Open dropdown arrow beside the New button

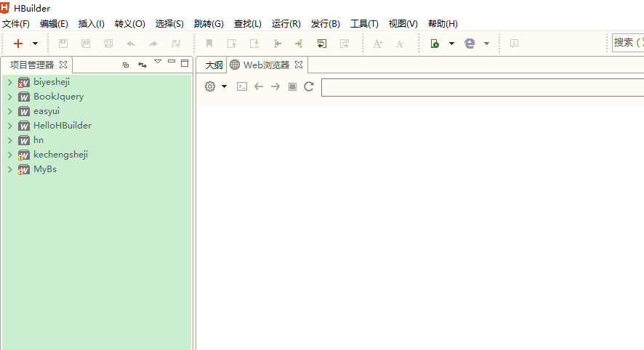(35, 44)
